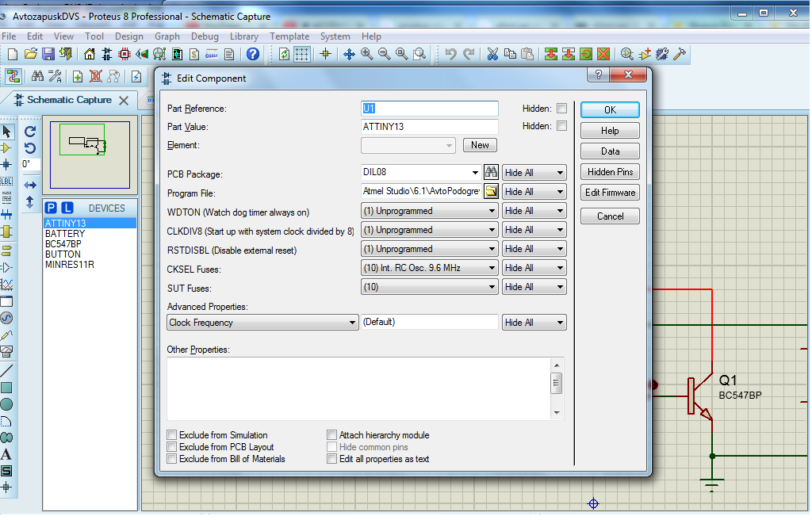Click the OK button
The image size is (812, 520).
(610, 110)
